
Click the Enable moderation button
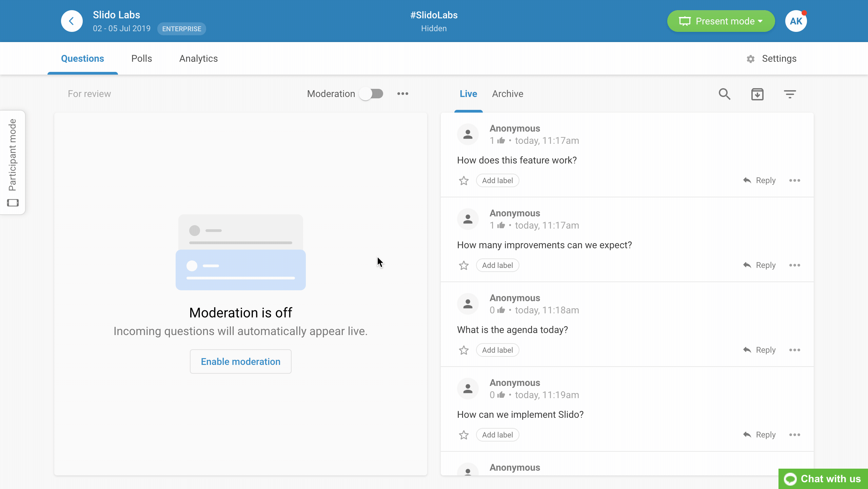pos(241,361)
